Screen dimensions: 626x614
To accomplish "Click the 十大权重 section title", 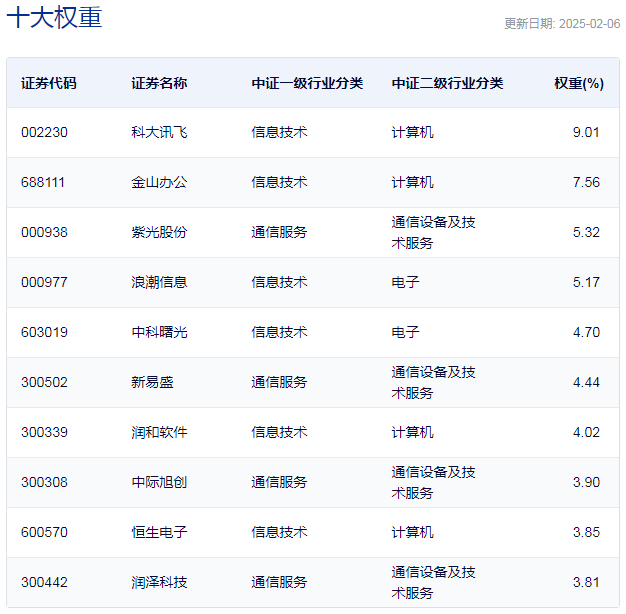I will tap(54, 18).
